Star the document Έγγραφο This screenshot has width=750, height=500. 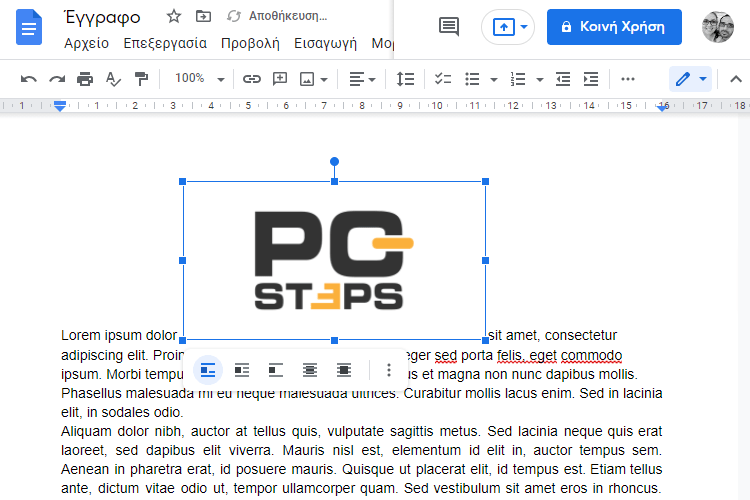click(174, 16)
